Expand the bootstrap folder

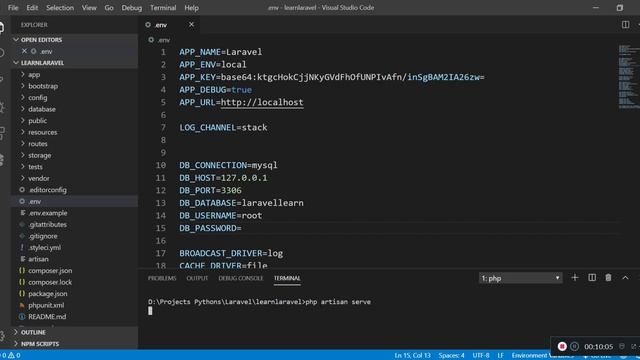point(43,86)
